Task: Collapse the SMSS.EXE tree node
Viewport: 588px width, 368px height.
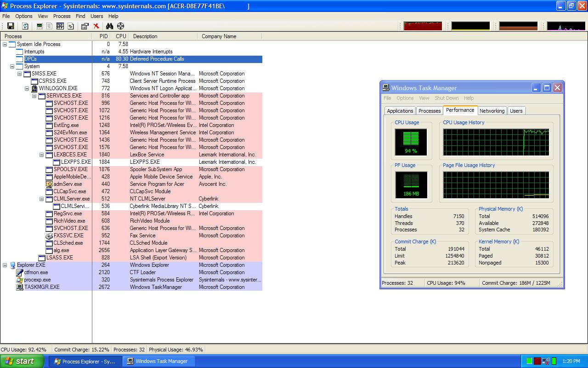Action: (20, 74)
